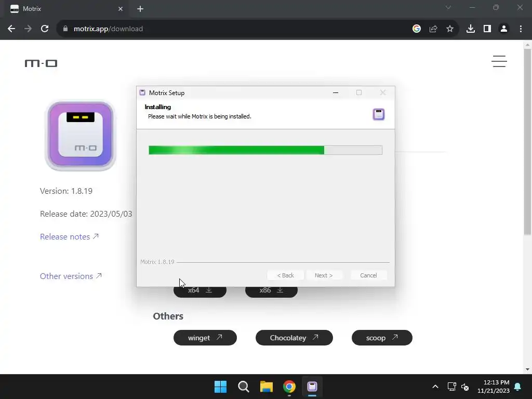Click the address bar URL motrix.app/download
Screen dimensions: 532x399
[x=108, y=29]
